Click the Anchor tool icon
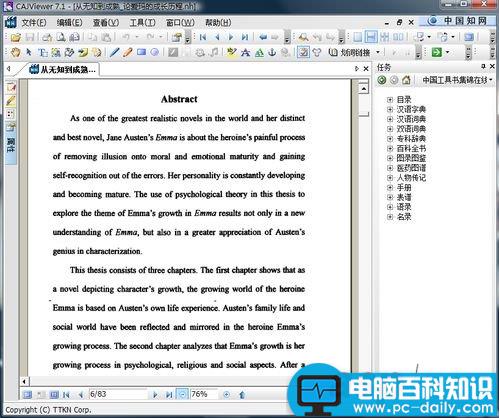The height and width of the screenshot is (418, 499). tap(272, 52)
